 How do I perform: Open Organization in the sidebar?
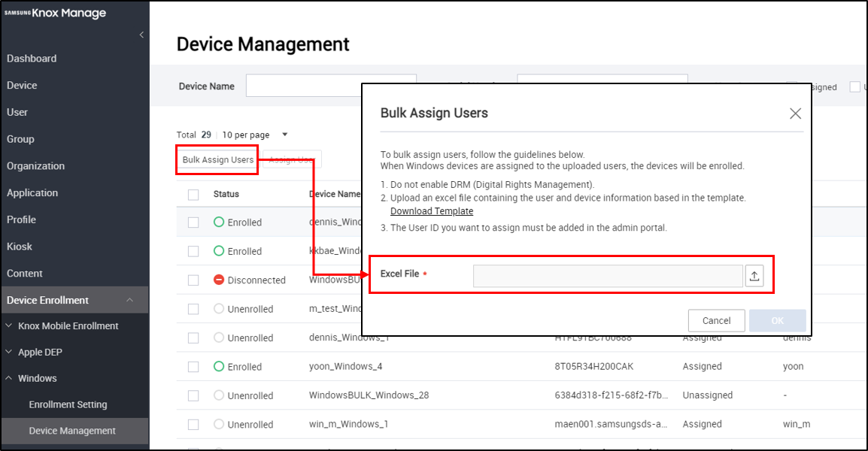35,166
